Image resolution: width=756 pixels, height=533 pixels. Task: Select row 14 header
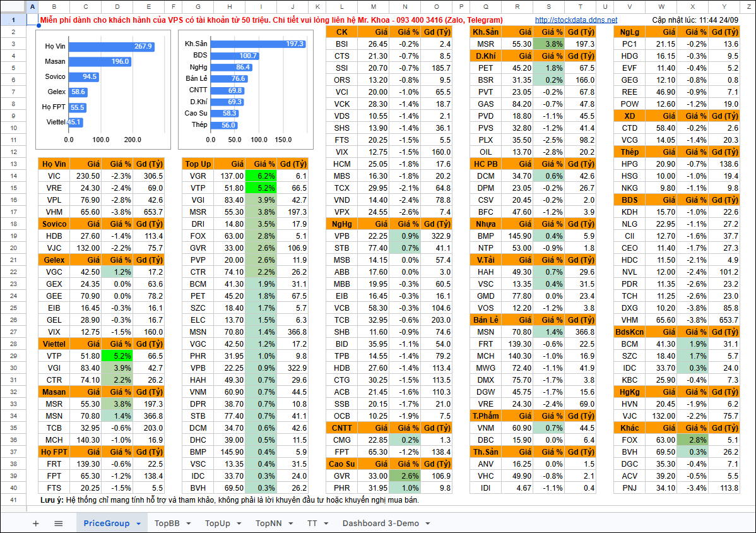point(13,176)
